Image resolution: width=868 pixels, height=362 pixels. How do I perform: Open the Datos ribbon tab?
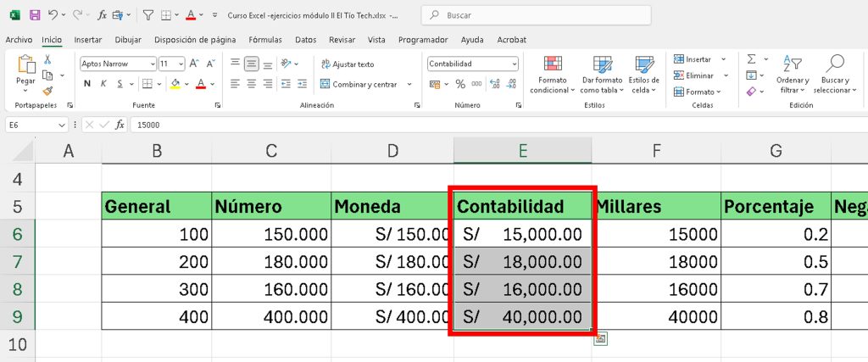pos(305,39)
